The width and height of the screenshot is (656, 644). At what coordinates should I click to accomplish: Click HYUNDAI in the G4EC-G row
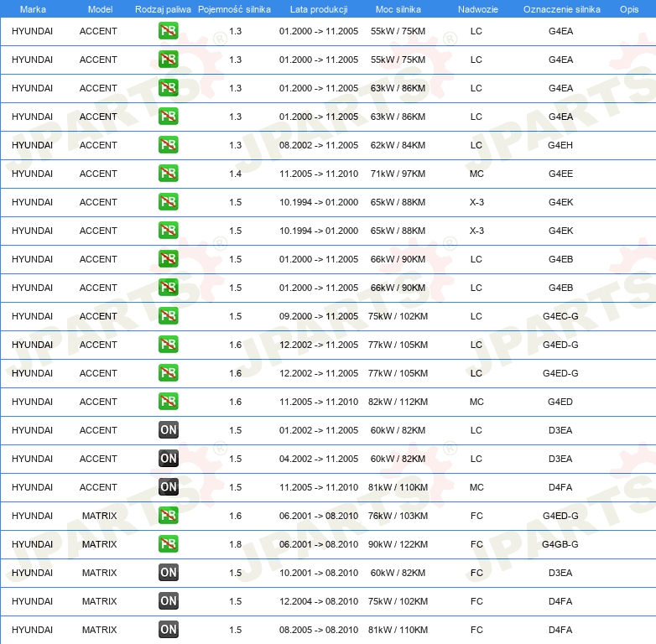[32, 316]
